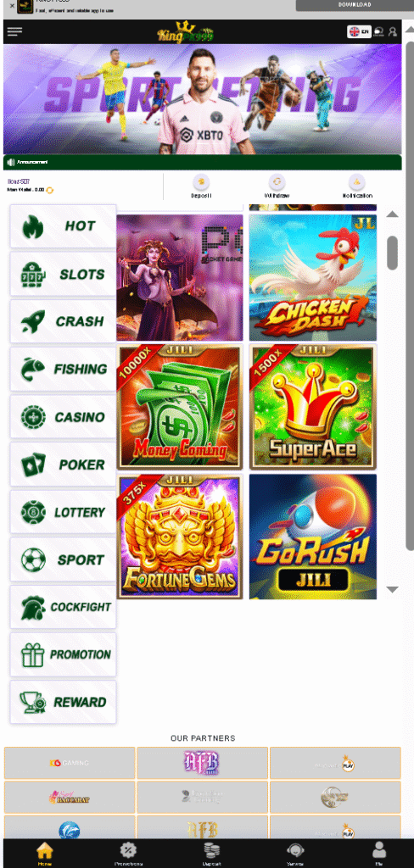
Task: Tap the Deposit icon under banner
Action: coord(201,182)
